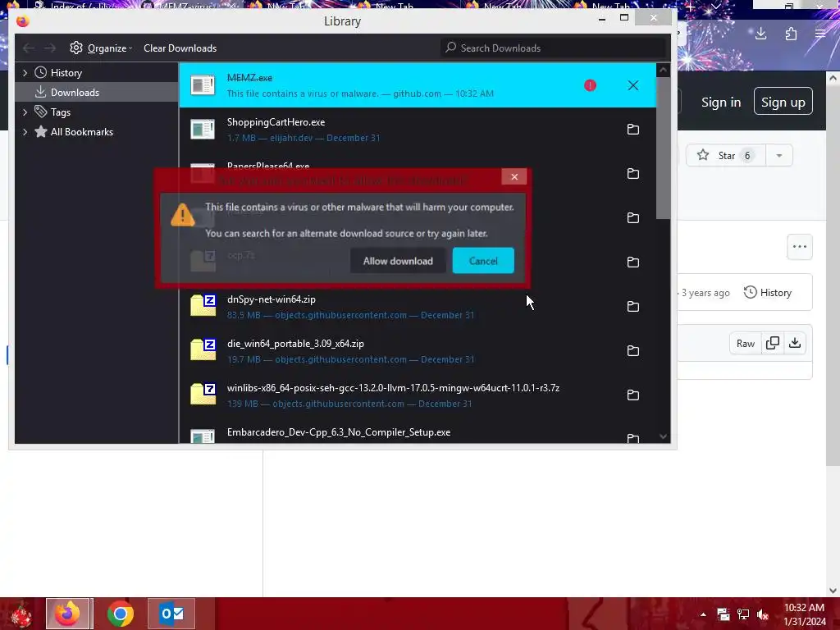This screenshot has height=630, width=840.
Task: Open the clock showing 10:32 AM
Action: tap(804, 614)
